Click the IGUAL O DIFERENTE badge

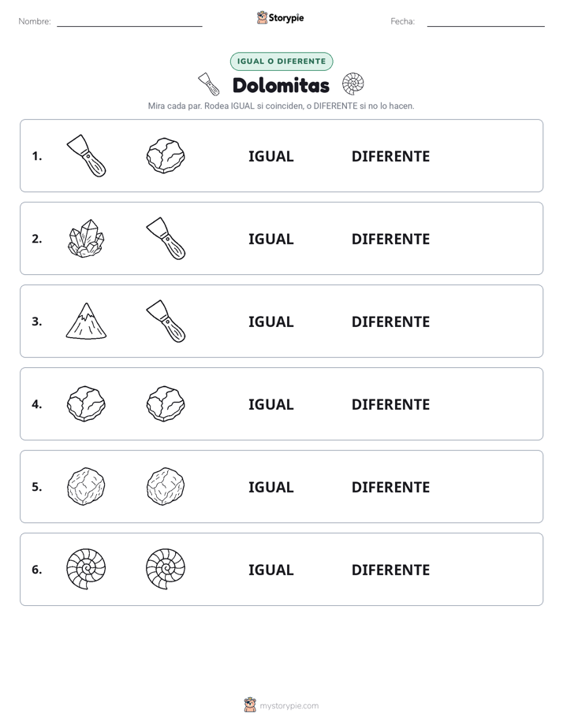[x=281, y=61]
